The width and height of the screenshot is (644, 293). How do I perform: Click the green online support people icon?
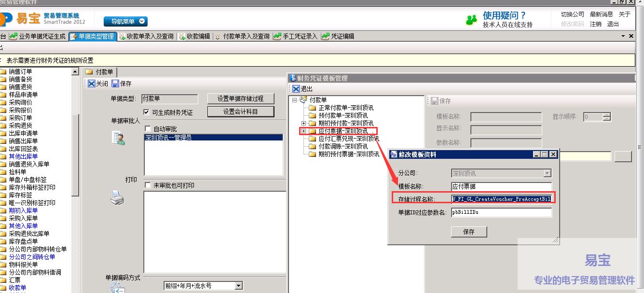pyautogui.click(x=471, y=20)
